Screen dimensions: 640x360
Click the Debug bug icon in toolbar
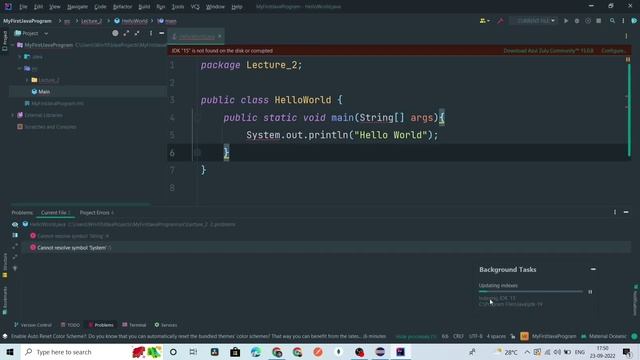[x=577, y=21]
